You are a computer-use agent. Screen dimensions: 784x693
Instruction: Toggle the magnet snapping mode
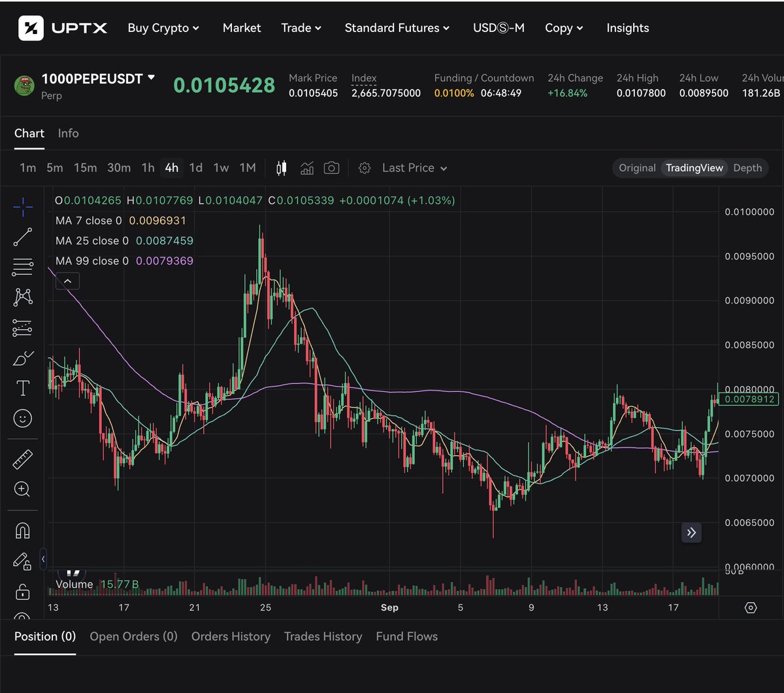click(23, 530)
